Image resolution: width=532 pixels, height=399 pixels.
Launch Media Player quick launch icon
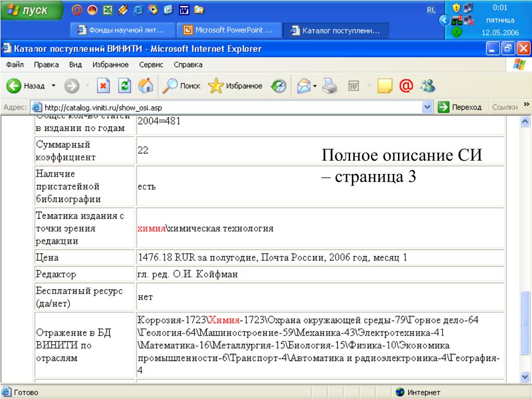[x=153, y=10]
